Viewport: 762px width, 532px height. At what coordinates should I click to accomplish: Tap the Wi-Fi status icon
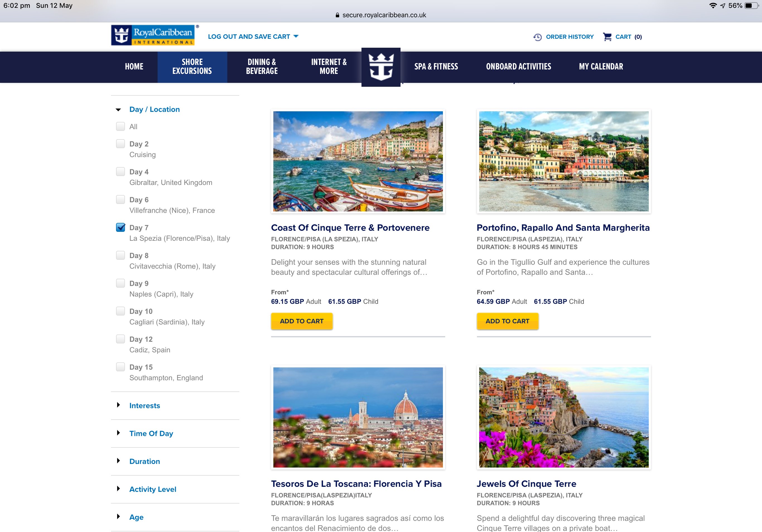tap(713, 6)
